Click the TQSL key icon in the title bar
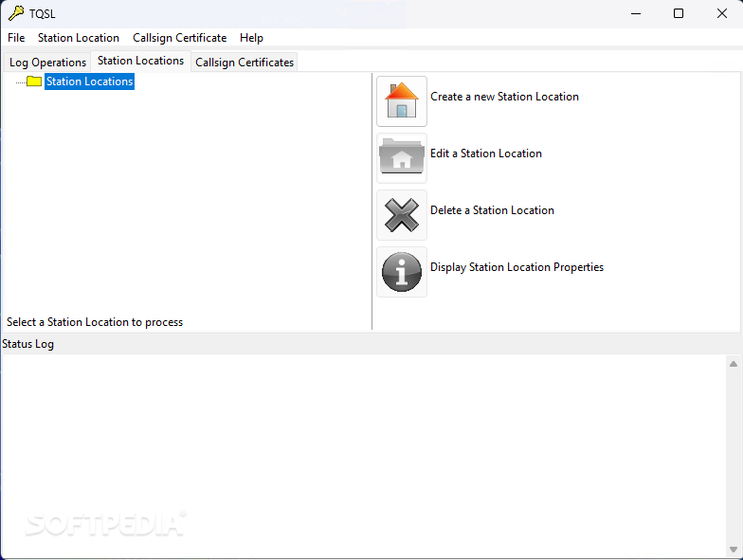The width and height of the screenshot is (743, 560). [x=15, y=13]
